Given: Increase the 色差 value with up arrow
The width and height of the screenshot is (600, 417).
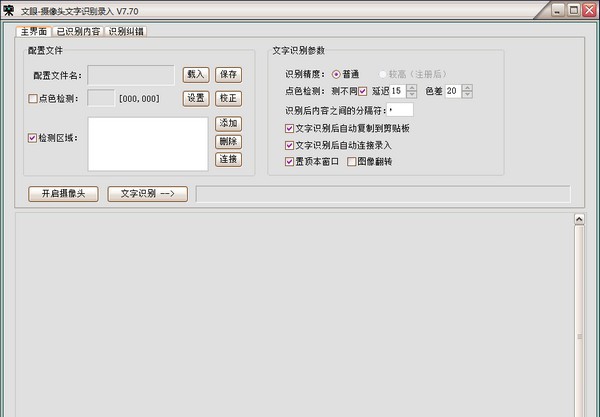Looking at the screenshot, I should click(468, 88).
